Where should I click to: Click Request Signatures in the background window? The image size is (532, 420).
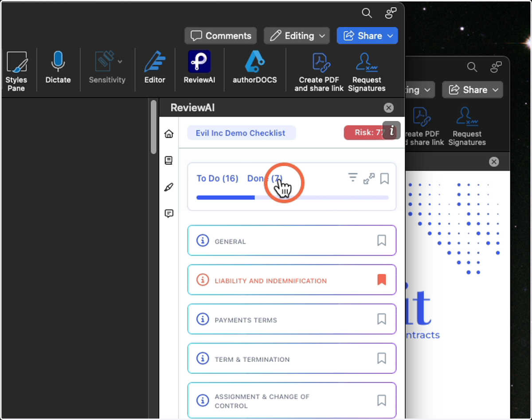pyautogui.click(x=467, y=126)
